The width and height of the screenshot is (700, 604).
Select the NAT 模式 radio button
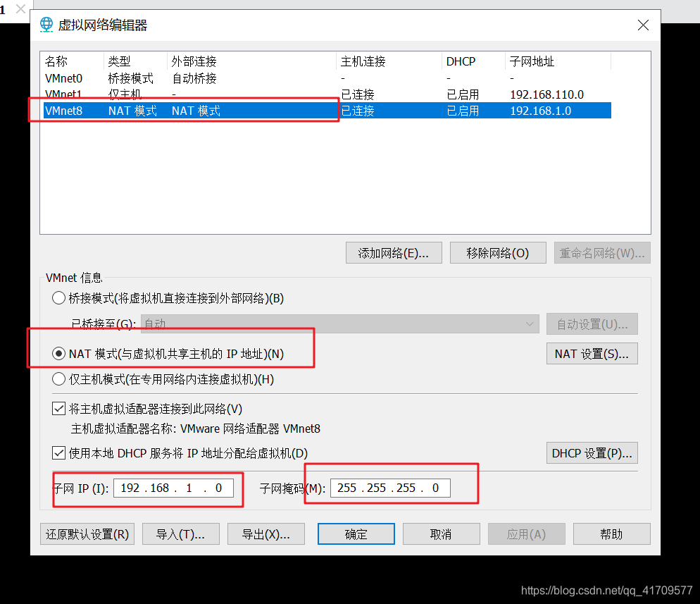58,354
